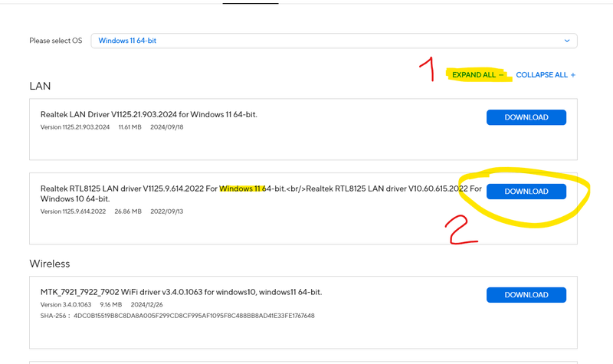This screenshot has height=364, width=613.
Task: Click the Realtek RTL8125 LAN driver description text
Action: 261,194
